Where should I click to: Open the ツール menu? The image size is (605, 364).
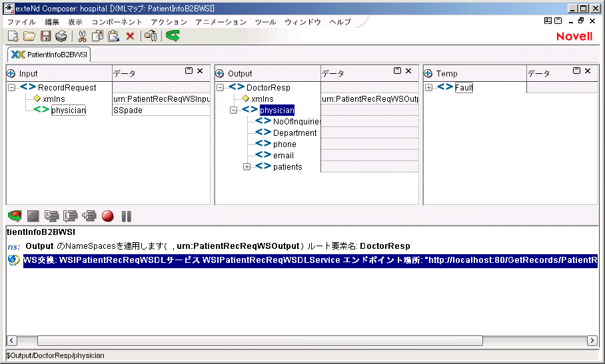coord(265,22)
